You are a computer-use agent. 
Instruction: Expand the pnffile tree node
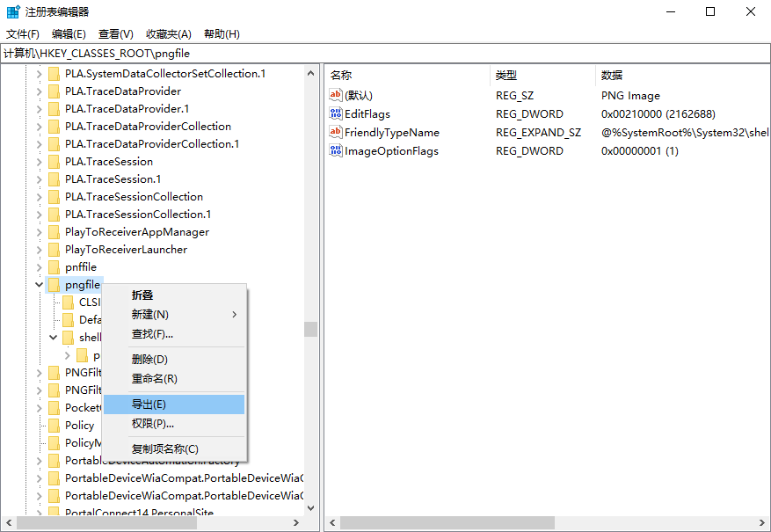[x=39, y=267]
